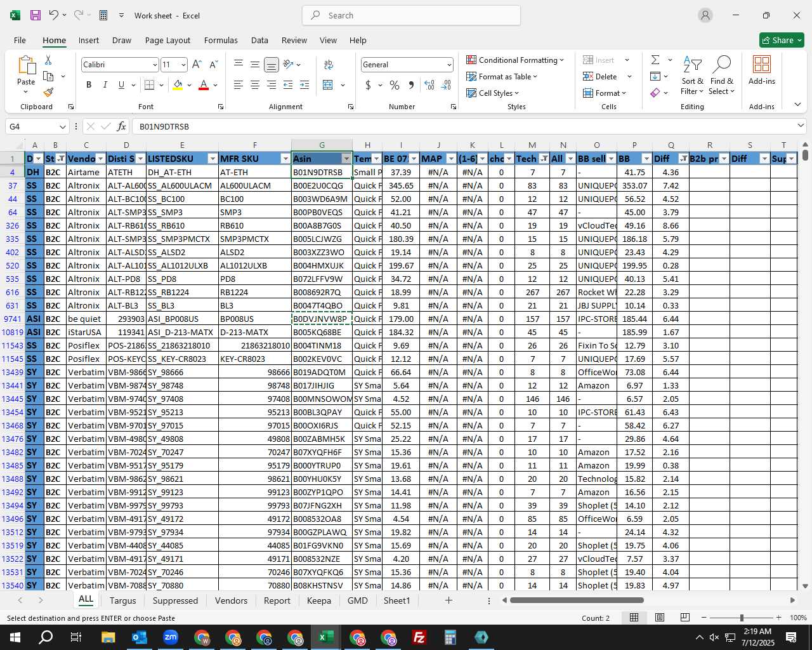Viewport: 812px width, 650px height.
Task: Adjust the zoom slider in status bar
Action: pos(742,618)
